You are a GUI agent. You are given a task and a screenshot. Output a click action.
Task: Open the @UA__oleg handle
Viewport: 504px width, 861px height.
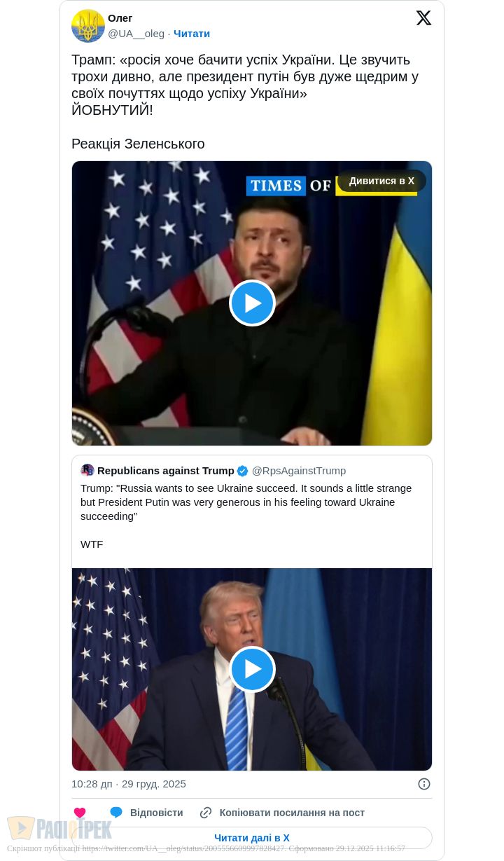pyautogui.click(x=136, y=34)
